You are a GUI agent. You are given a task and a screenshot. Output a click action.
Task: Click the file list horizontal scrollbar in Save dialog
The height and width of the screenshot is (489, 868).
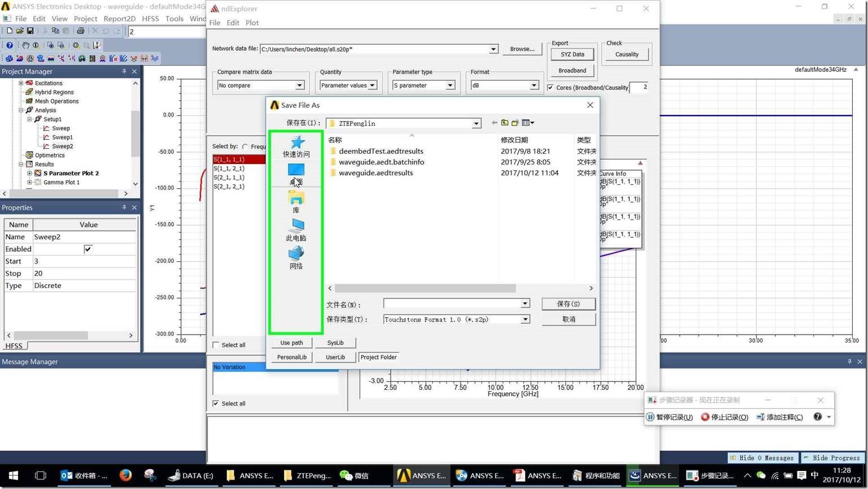coord(426,288)
